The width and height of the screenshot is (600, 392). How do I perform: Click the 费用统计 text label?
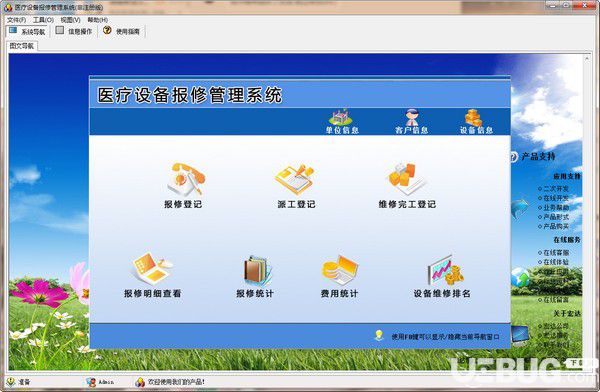point(339,294)
